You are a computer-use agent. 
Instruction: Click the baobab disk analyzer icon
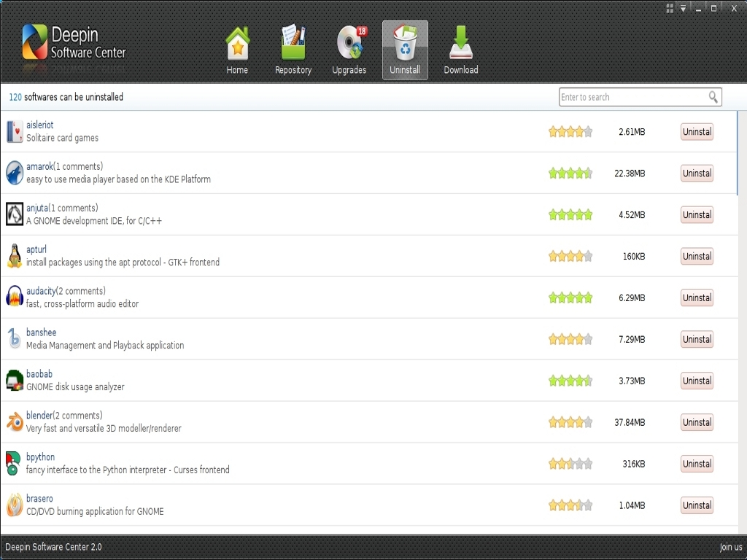15,380
